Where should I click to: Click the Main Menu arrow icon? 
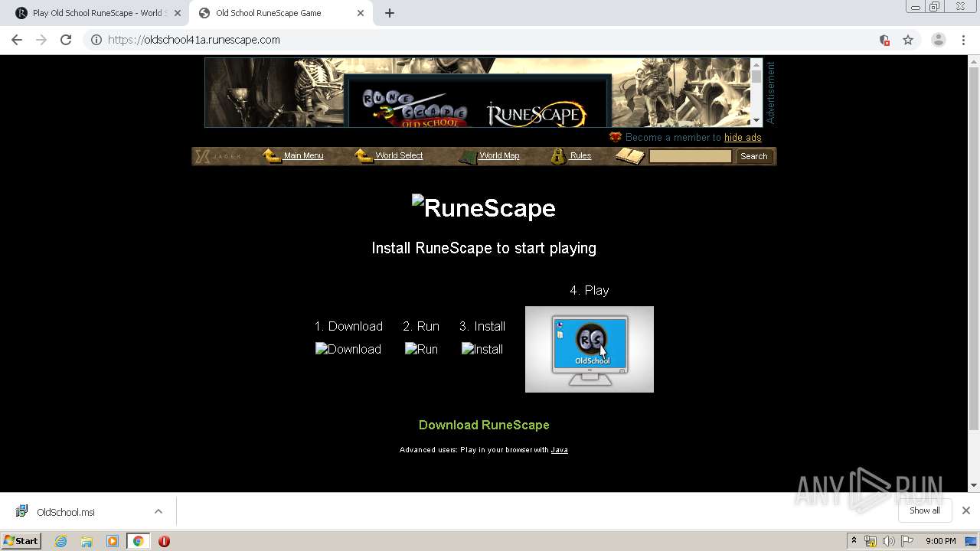pos(272,156)
